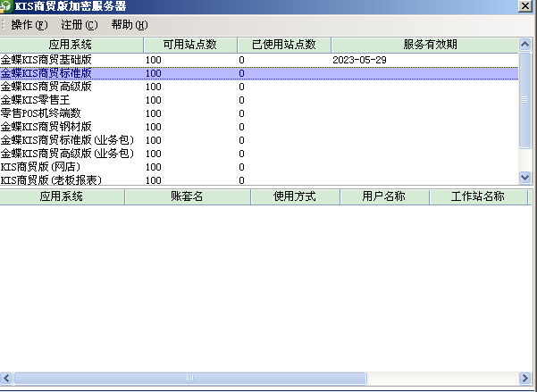Sort by 可用站点数 column header

pyautogui.click(x=190, y=45)
